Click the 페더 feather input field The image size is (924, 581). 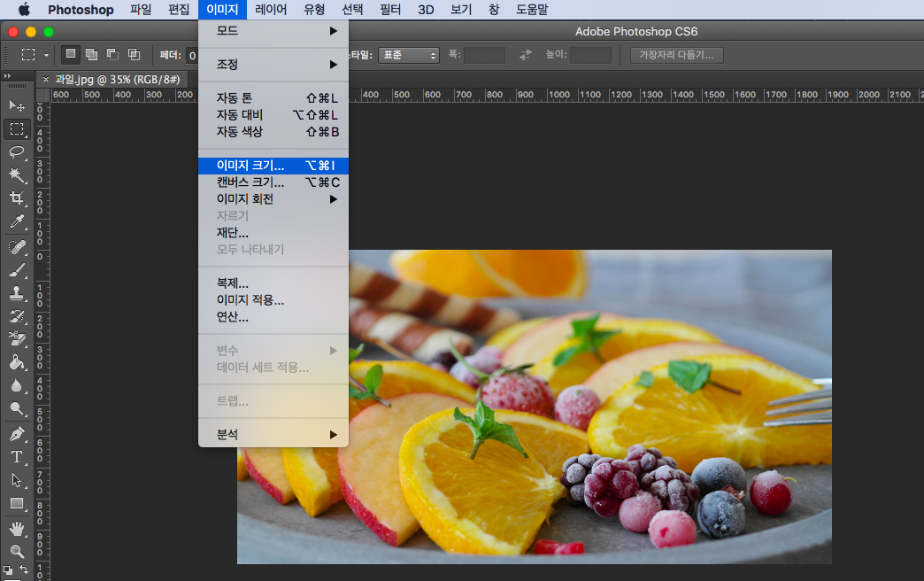192,56
